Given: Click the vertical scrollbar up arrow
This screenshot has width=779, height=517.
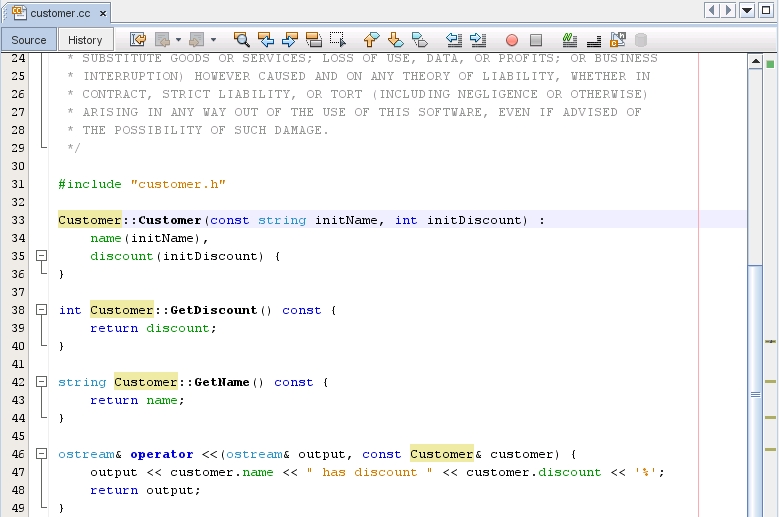Looking at the screenshot, I should 755,61.
